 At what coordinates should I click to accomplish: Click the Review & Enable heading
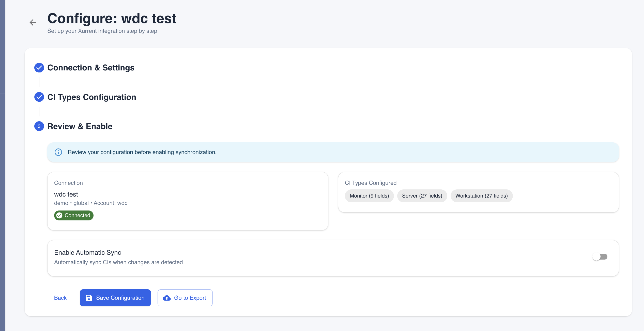(80, 126)
